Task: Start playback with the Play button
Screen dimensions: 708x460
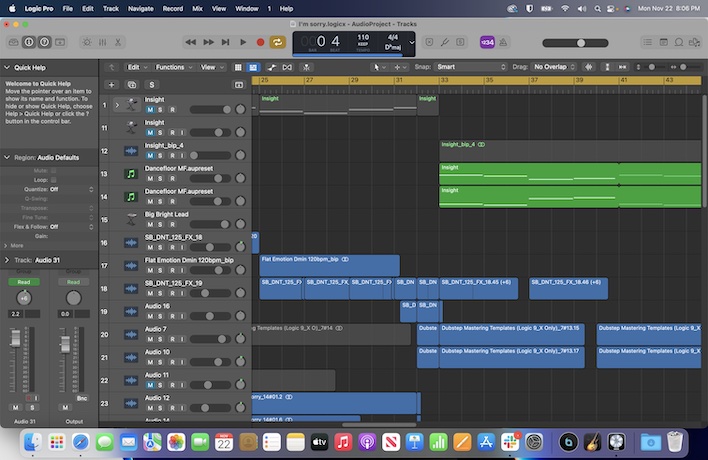Action: click(243, 42)
